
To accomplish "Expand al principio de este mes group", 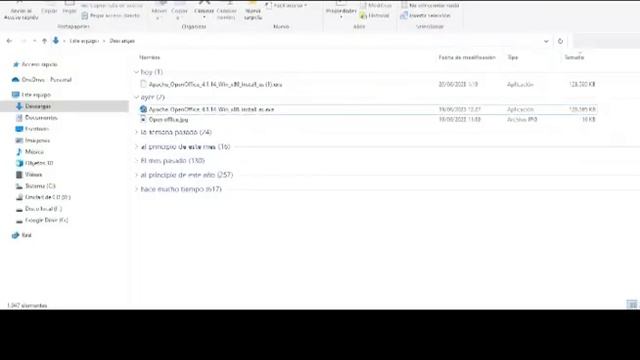I will (136, 147).
